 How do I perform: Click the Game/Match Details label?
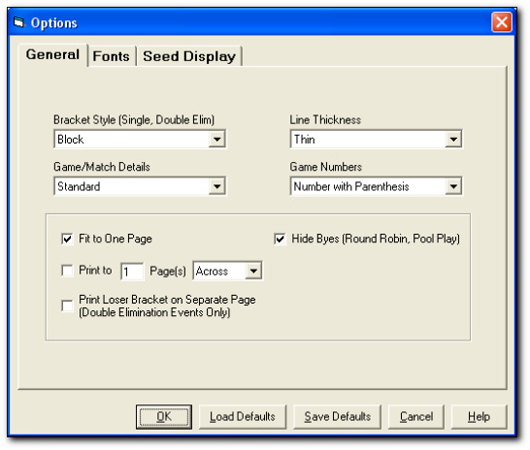[x=102, y=167]
